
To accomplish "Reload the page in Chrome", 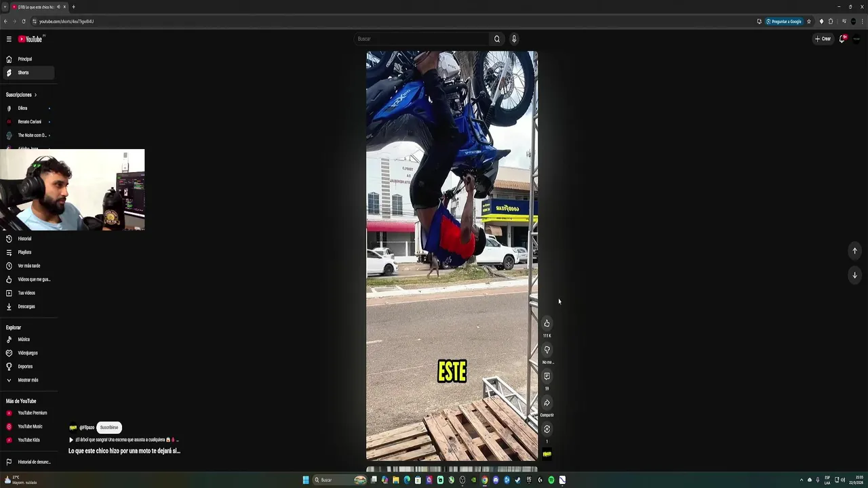I will pyautogui.click(x=24, y=21).
